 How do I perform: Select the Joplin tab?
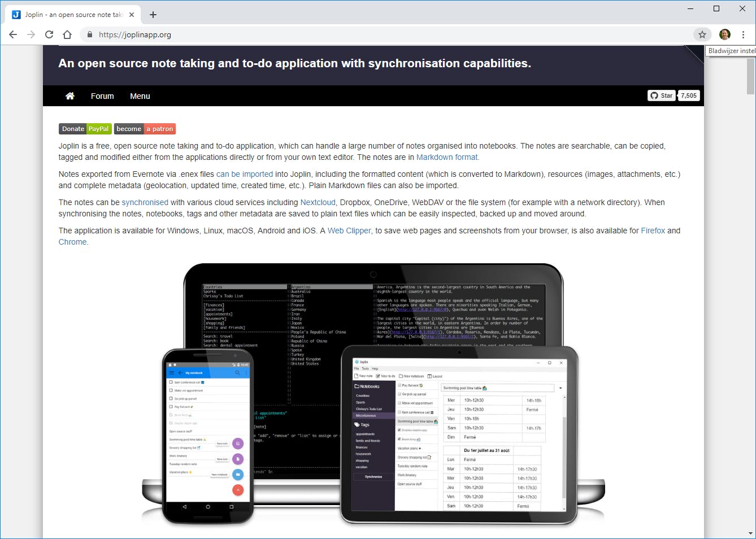[x=73, y=15]
